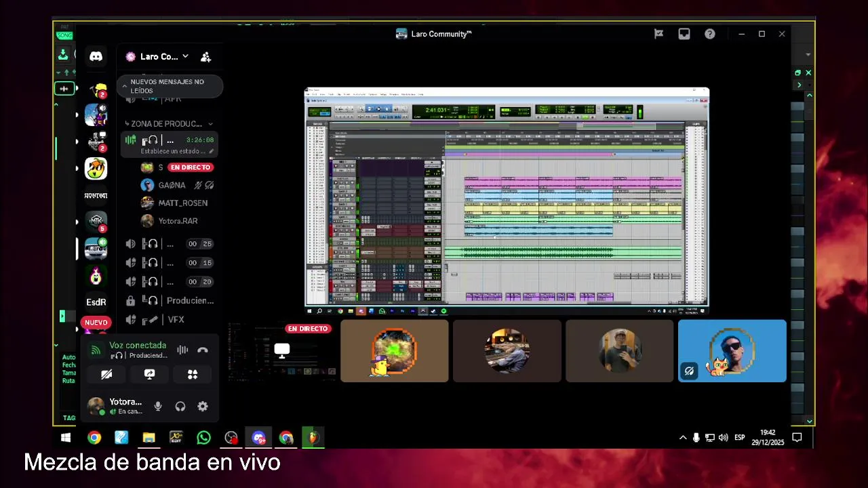Open the VFX voice channel
The width and height of the screenshot is (868, 488).
pos(170,320)
